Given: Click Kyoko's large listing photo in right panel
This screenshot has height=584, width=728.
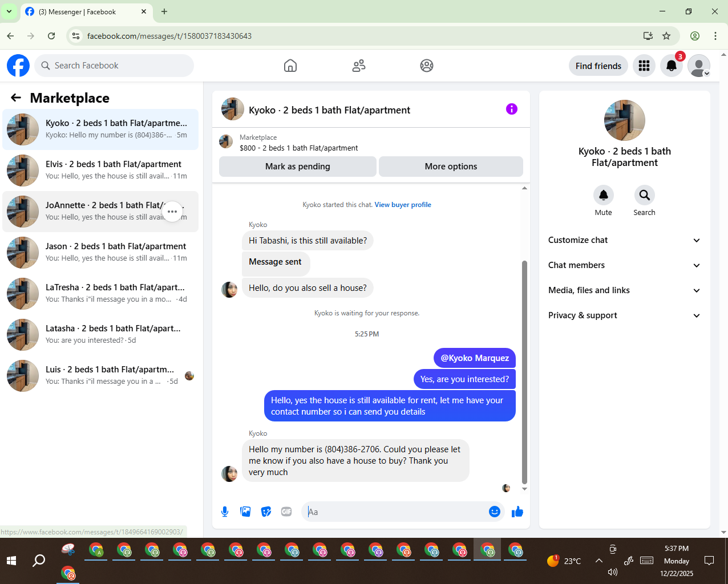Looking at the screenshot, I should (625, 120).
